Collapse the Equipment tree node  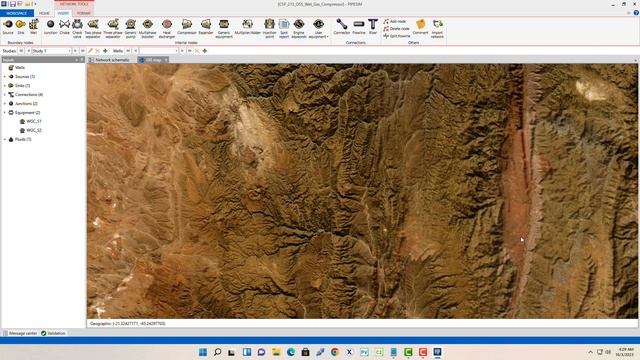pyautogui.click(x=5, y=113)
